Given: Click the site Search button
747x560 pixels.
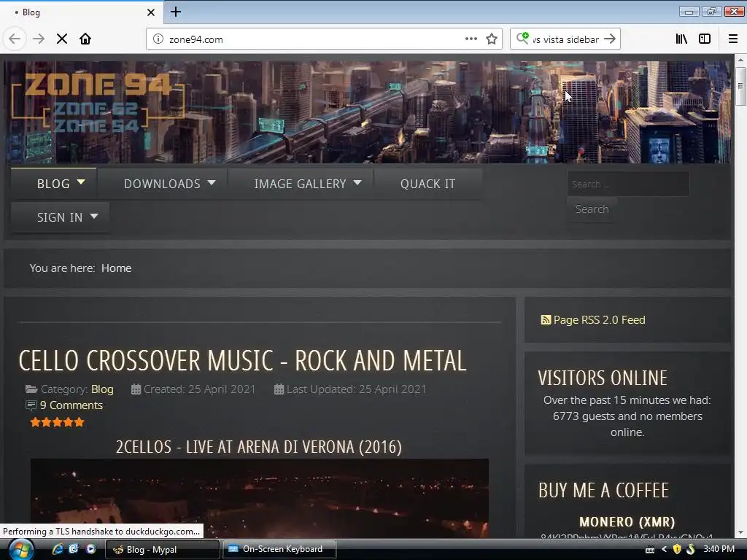Looking at the screenshot, I should point(592,209).
